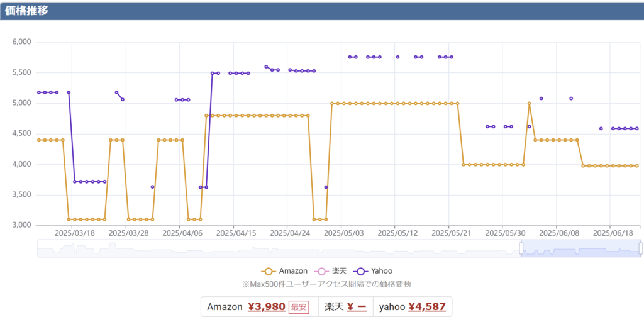Click the highlighted range in the zoom slider
Image resolution: width=644 pixels, height=317 pixels.
(x=580, y=248)
